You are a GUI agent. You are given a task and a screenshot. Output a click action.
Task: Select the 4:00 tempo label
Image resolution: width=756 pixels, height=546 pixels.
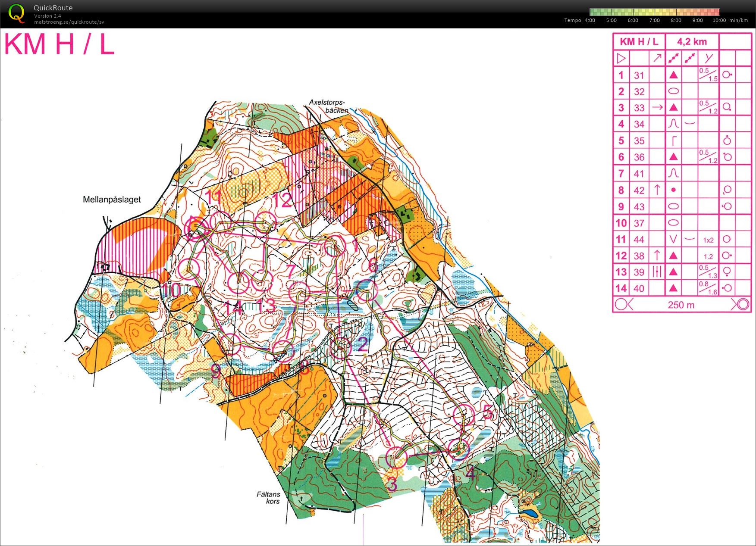tap(590, 20)
